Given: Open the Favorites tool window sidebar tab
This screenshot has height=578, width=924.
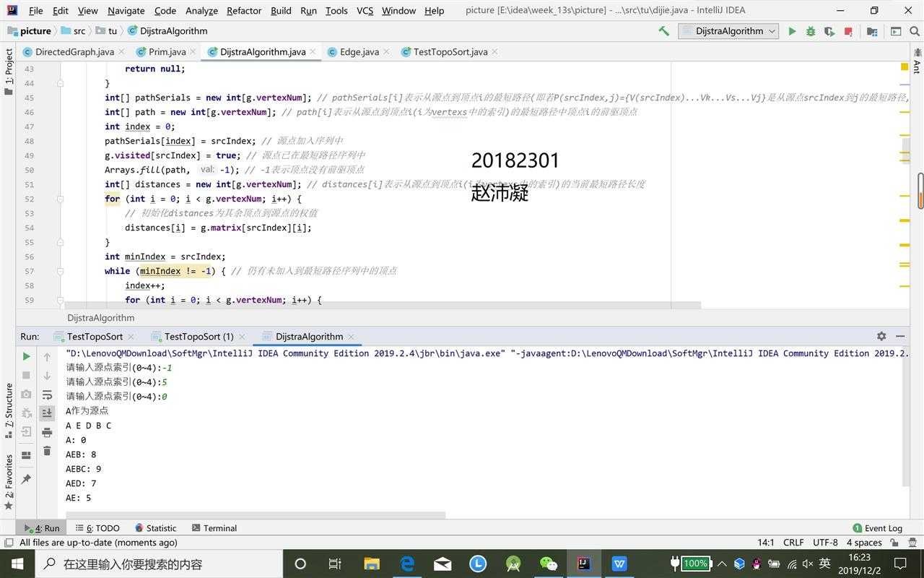Looking at the screenshot, I should 9,481.
